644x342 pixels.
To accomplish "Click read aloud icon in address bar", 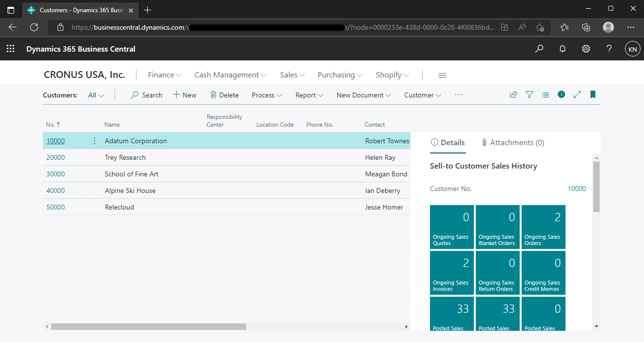I will pos(522,27).
